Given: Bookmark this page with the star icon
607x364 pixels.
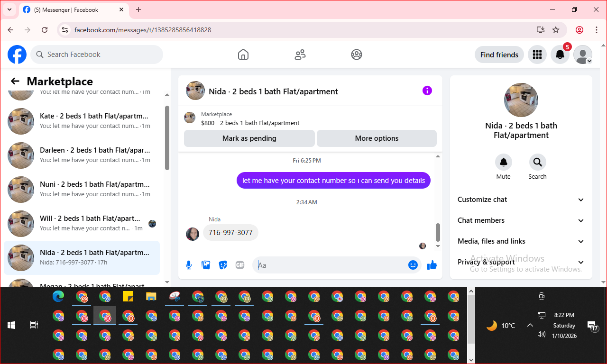Looking at the screenshot, I should pyautogui.click(x=556, y=30).
